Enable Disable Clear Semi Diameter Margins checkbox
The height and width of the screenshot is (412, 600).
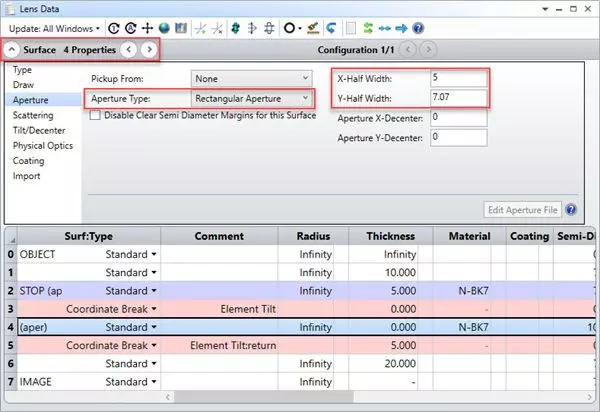(x=96, y=115)
